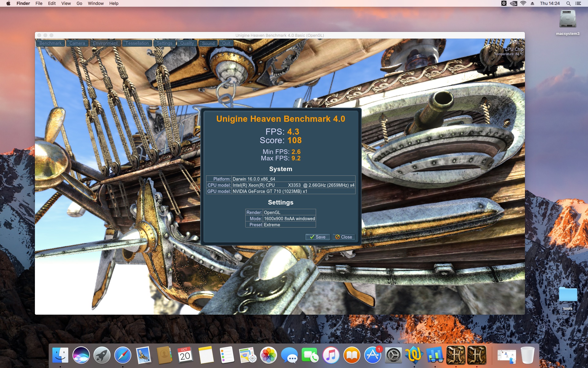
Task: Open App Store with update badge
Action: click(373, 355)
